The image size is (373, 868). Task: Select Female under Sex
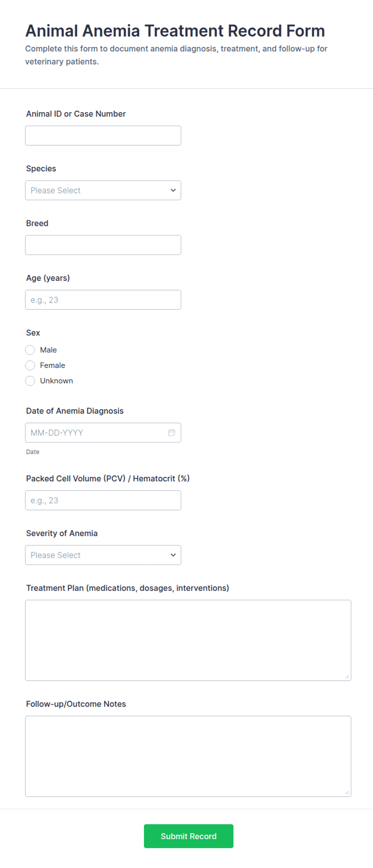(x=30, y=365)
